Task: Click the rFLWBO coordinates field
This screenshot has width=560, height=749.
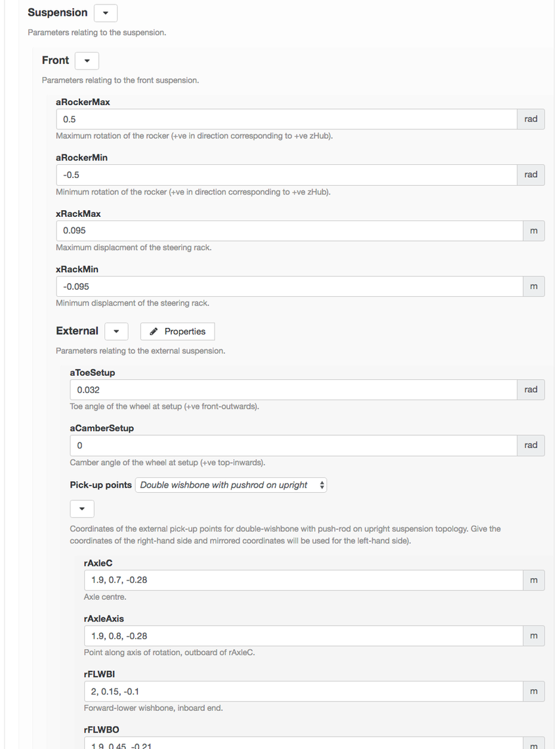Action: click(x=303, y=743)
